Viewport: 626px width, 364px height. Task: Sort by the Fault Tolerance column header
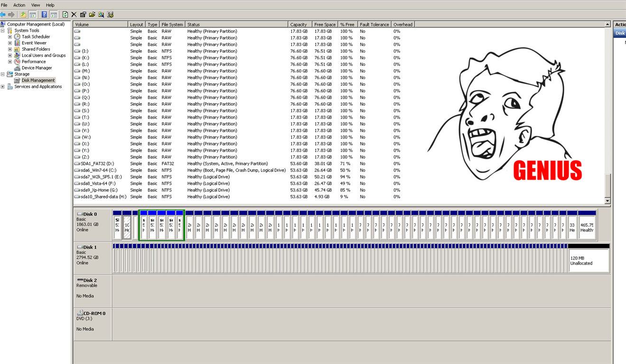tap(374, 24)
